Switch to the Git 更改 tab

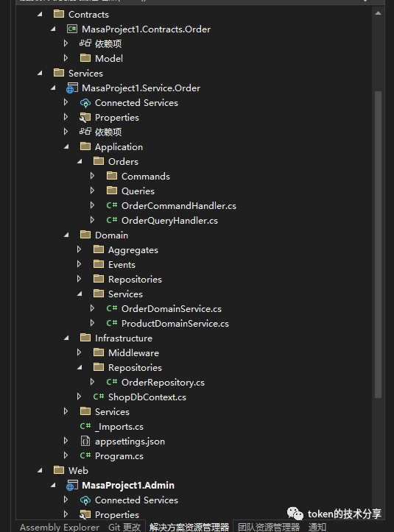coord(124,527)
